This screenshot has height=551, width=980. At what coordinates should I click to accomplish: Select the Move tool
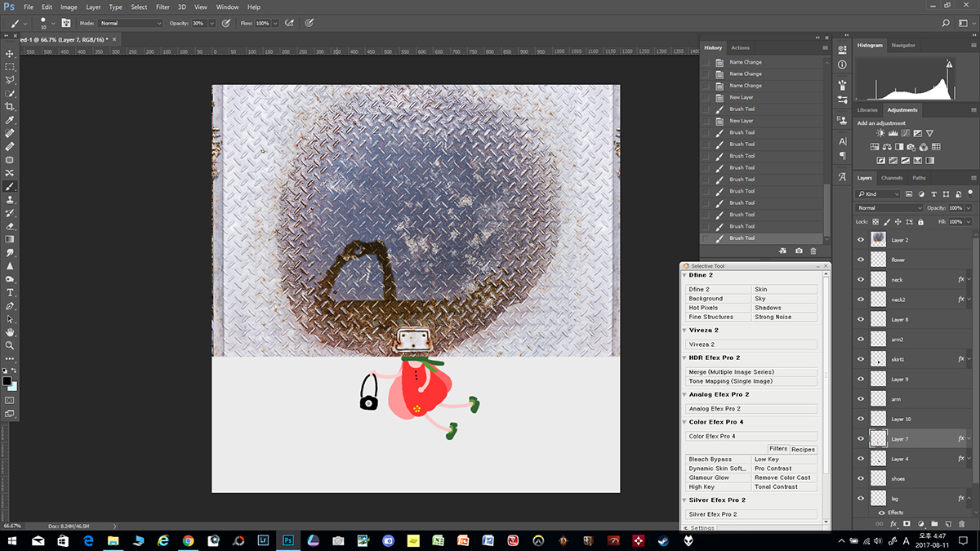pyautogui.click(x=10, y=53)
